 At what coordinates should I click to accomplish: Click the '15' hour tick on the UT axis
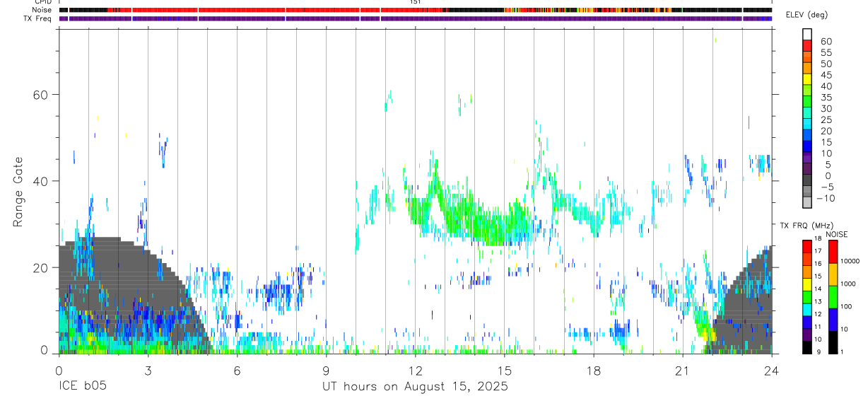click(504, 370)
